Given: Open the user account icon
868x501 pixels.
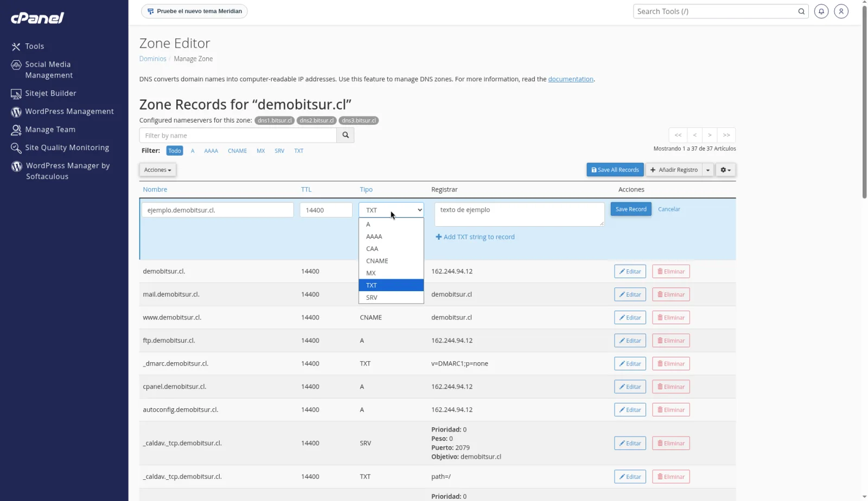Looking at the screenshot, I should (841, 11).
